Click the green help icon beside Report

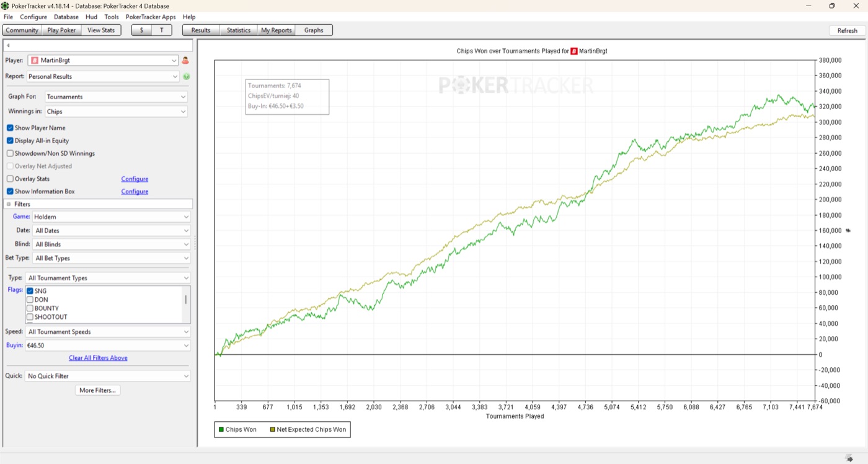point(186,77)
